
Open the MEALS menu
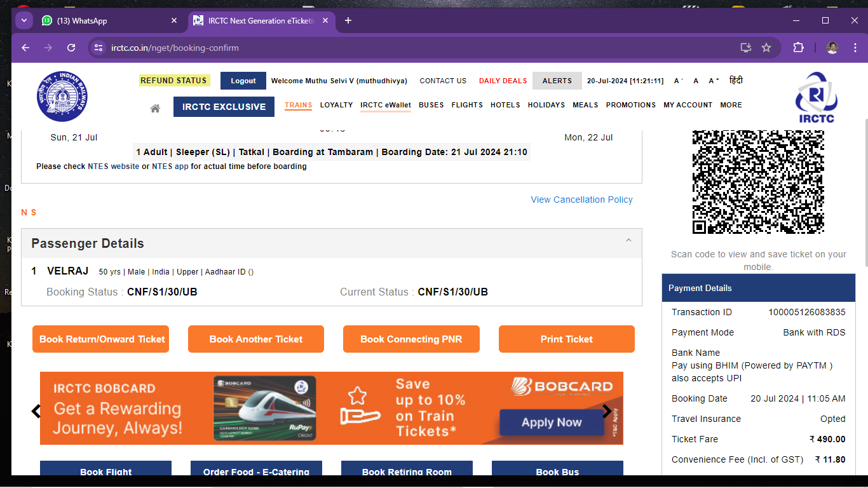[x=585, y=105]
